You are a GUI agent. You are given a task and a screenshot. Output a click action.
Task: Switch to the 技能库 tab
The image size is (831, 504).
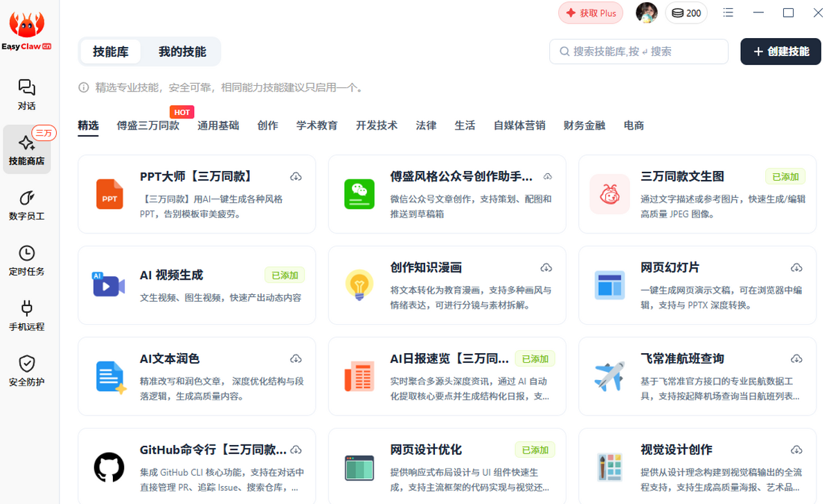coord(110,51)
